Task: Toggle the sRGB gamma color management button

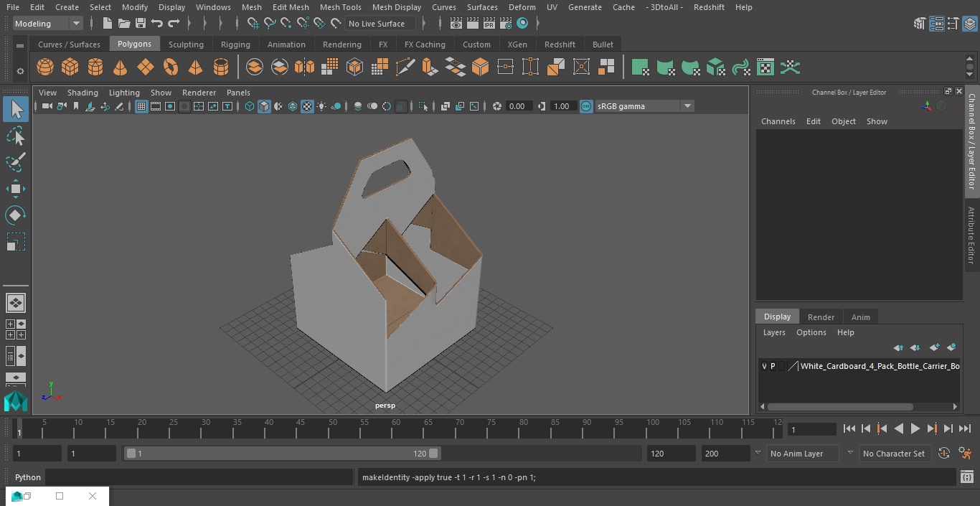Action: tap(586, 106)
